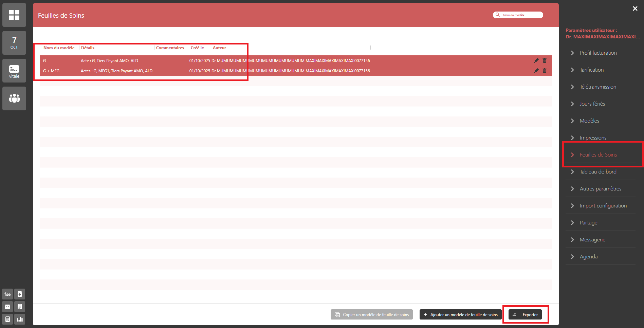Delete the G + MEG model

click(545, 71)
